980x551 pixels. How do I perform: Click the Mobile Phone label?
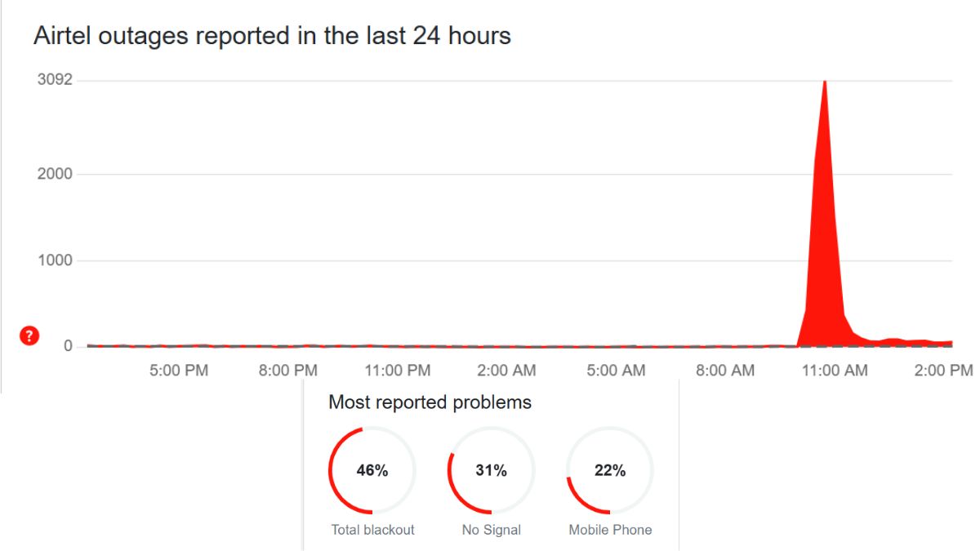[x=610, y=530]
